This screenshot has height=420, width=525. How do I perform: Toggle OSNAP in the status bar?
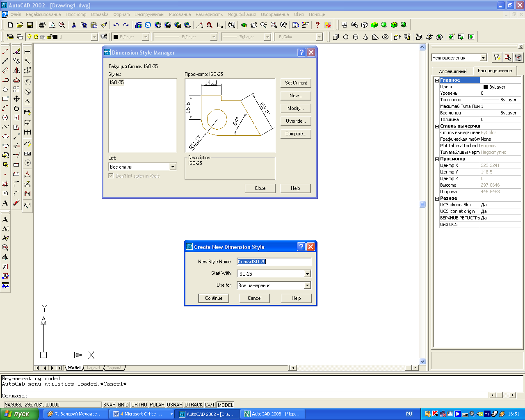tap(175, 405)
